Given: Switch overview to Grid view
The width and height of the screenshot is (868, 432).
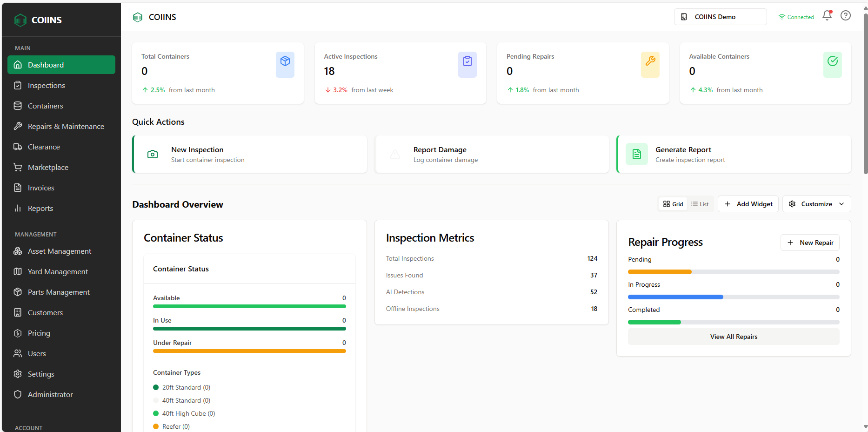Looking at the screenshot, I should click(x=673, y=204).
